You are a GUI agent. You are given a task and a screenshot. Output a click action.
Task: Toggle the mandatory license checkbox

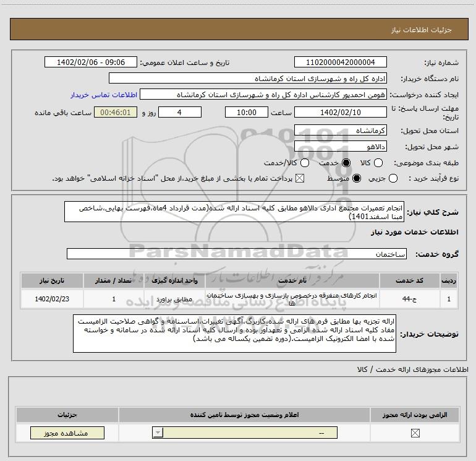coord(415,433)
